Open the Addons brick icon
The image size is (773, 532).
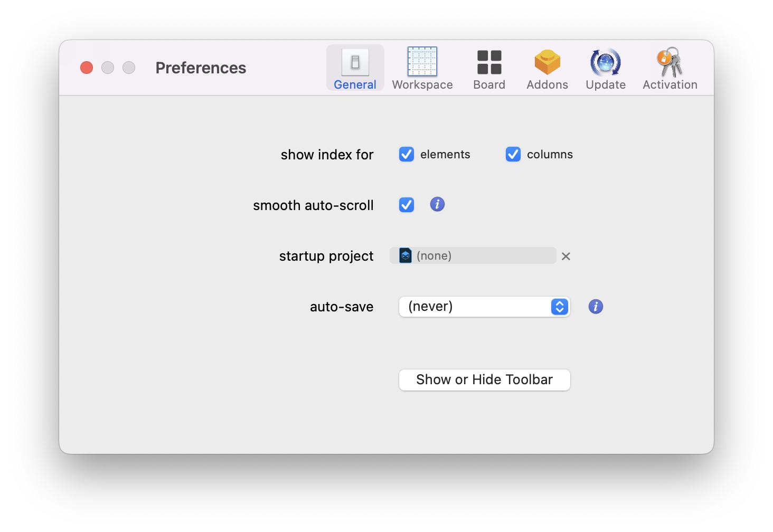coord(547,62)
